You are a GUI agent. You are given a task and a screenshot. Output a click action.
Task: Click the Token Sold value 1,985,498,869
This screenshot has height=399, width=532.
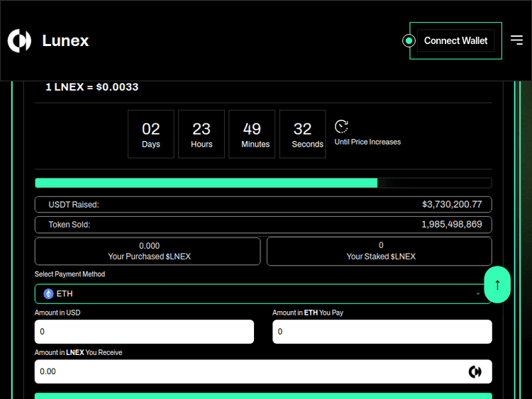click(x=452, y=225)
